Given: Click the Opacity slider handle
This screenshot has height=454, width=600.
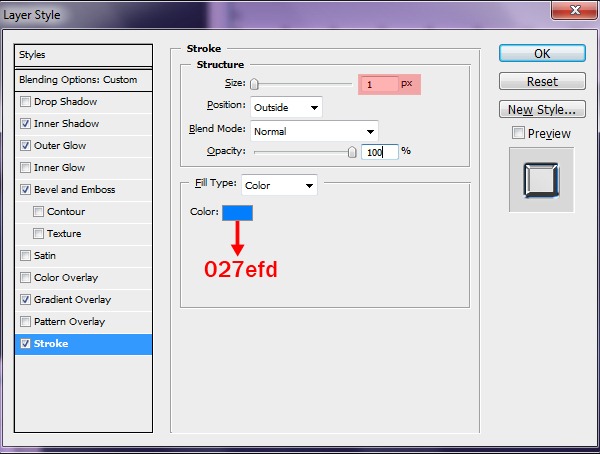Looking at the screenshot, I should coord(352,152).
